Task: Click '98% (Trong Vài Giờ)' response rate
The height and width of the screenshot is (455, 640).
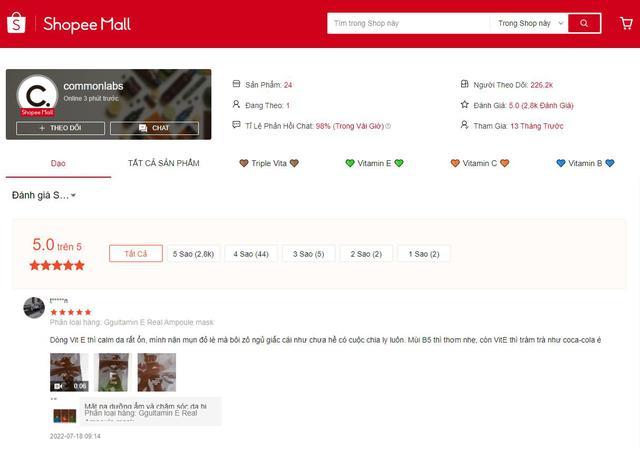Action: [x=349, y=126]
